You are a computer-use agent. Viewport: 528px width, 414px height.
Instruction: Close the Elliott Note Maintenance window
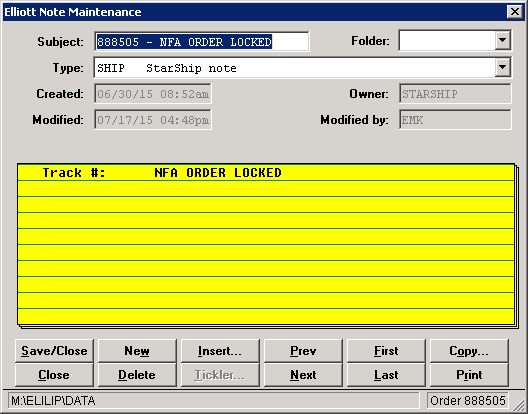click(515, 12)
